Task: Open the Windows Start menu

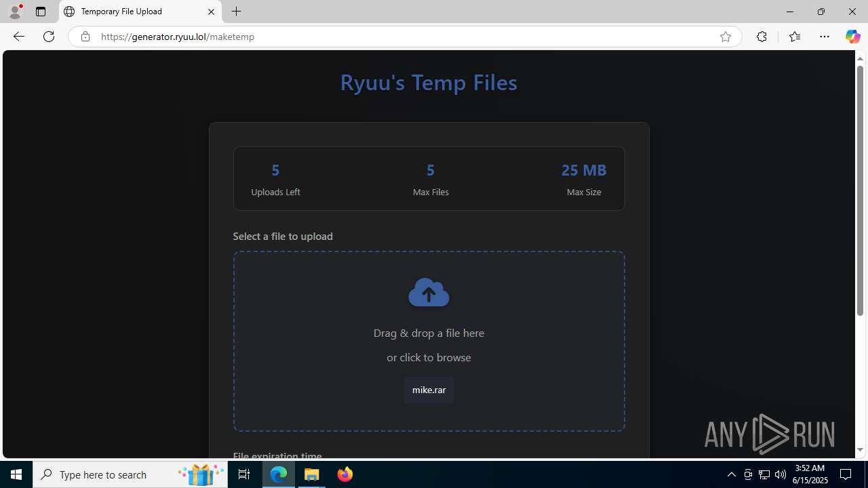Action: [16, 474]
